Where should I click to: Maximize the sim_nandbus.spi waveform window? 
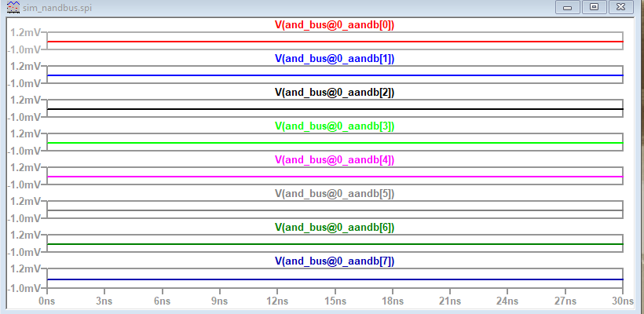click(x=595, y=7)
